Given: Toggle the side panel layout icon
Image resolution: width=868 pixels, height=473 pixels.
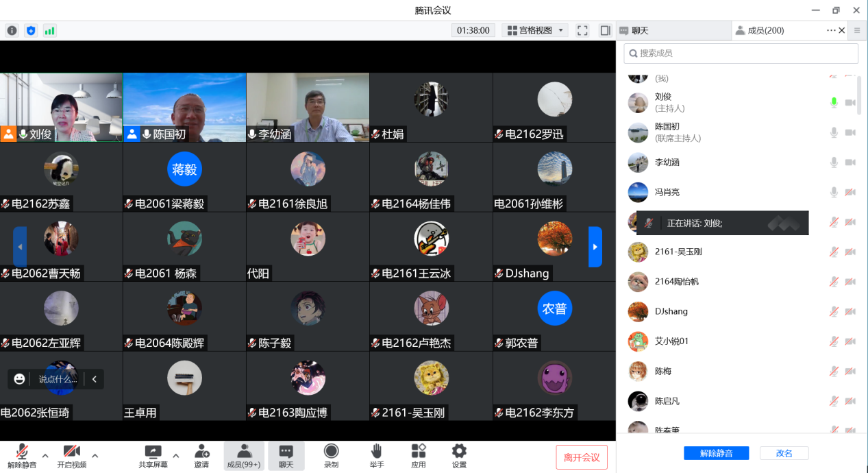Looking at the screenshot, I should (x=605, y=30).
